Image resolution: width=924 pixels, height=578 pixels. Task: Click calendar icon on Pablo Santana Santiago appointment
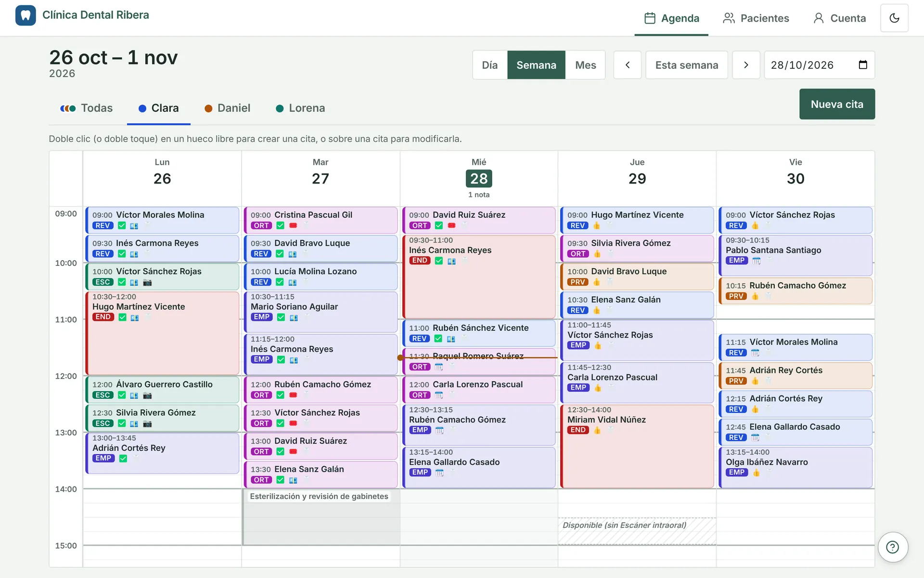coord(756,261)
